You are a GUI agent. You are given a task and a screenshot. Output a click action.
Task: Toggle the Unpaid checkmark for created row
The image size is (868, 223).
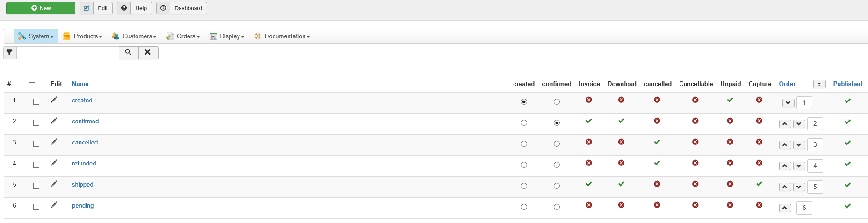(x=730, y=100)
